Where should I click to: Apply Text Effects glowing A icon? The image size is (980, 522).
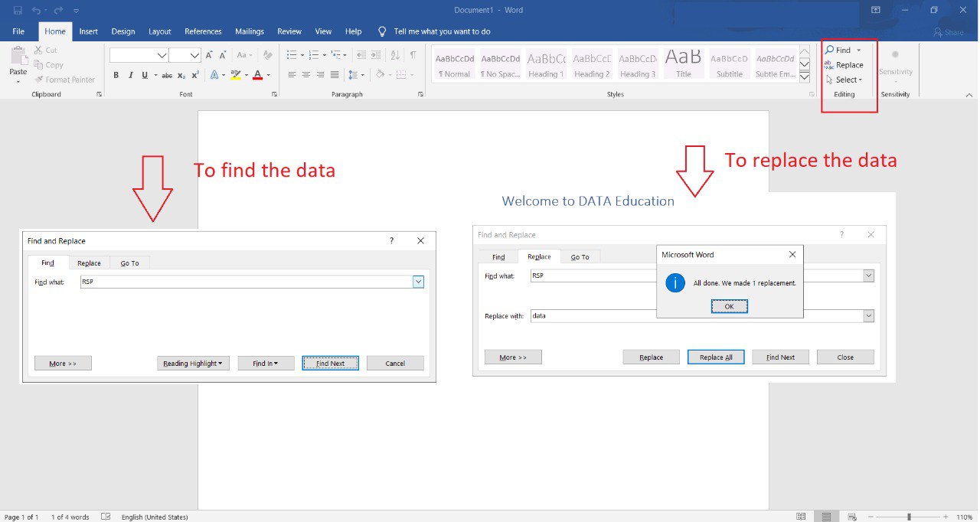click(x=214, y=75)
